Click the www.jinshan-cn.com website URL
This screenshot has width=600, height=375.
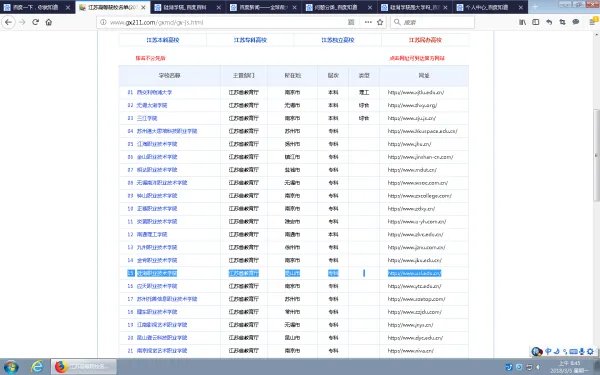click(x=421, y=157)
